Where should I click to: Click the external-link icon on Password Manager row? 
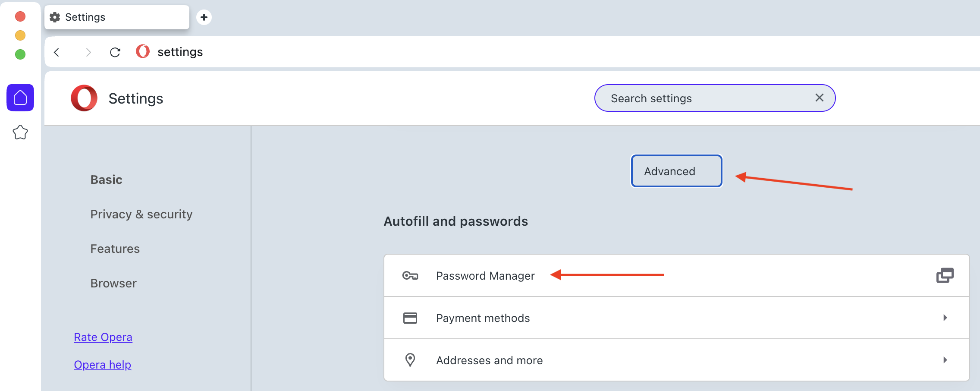click(945, 275)
